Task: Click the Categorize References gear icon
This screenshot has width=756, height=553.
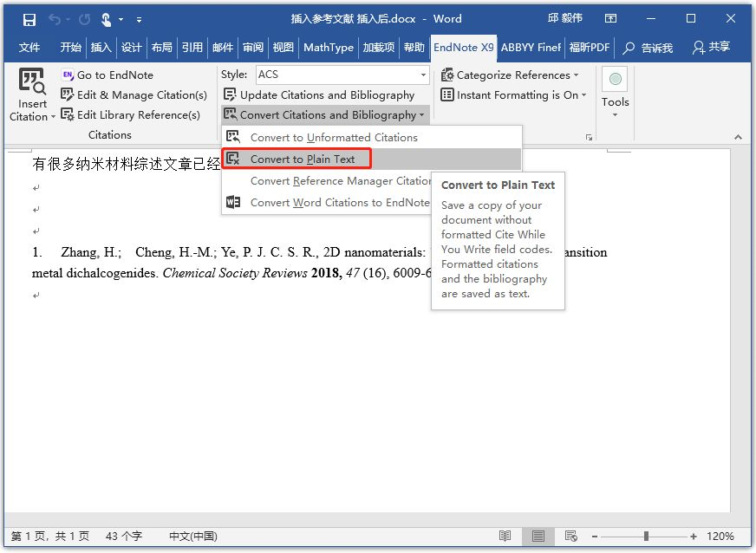Action: [447, 75]
